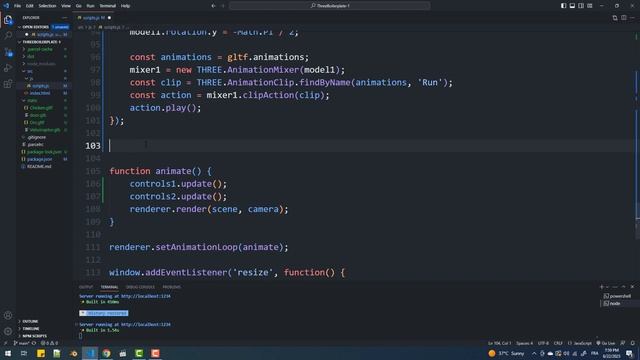This screenshot has width=640, height=360.
Task: Open the Manage gear icon
Action: [8, 331]
